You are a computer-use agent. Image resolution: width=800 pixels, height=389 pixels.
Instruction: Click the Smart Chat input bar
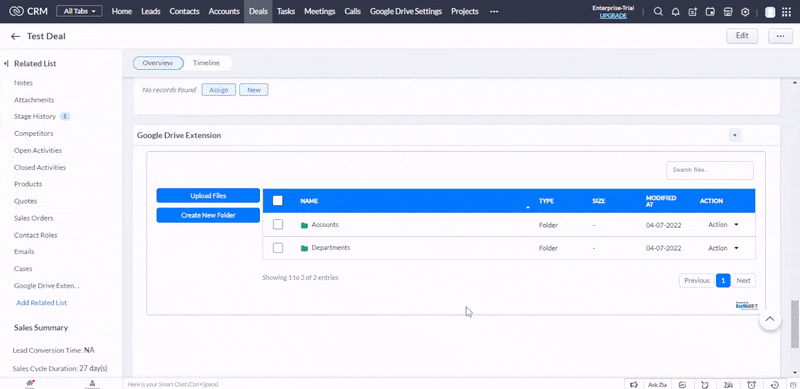[x=373, y=384]
